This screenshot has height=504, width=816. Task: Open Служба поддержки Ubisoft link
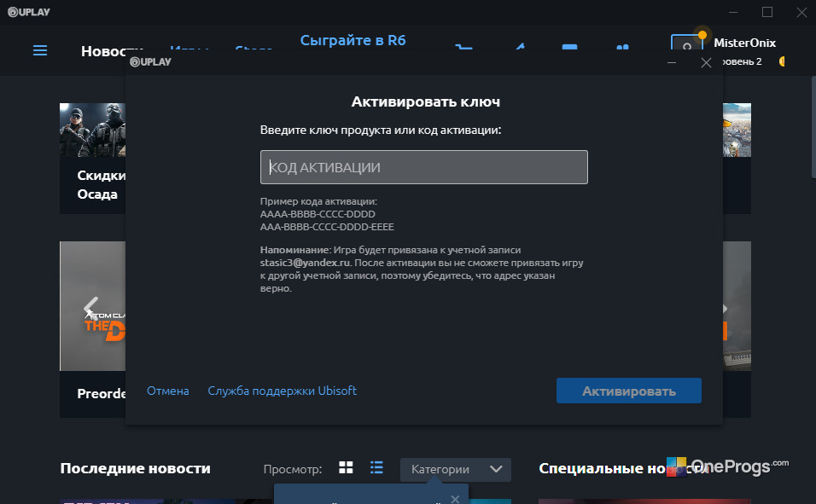pos(282,391)
